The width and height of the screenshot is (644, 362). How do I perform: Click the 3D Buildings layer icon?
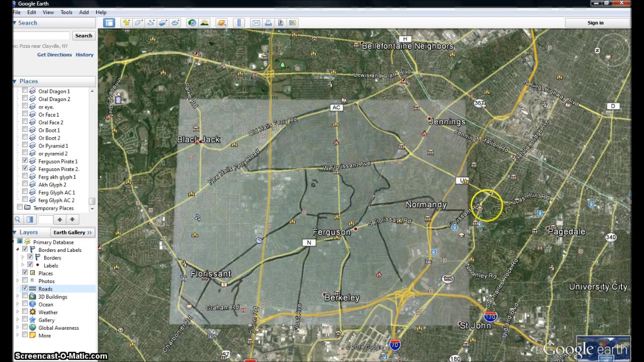click(33, 297)
